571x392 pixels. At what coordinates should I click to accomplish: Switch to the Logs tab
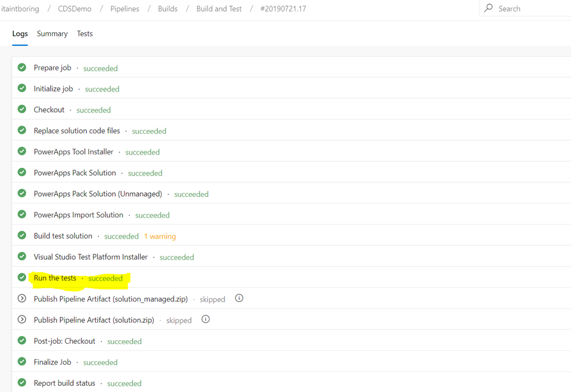(20, 33)
